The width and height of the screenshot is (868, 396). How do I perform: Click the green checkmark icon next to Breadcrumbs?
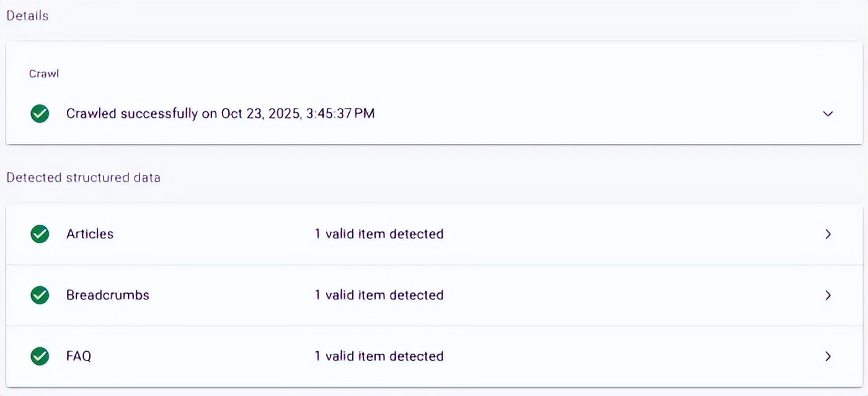coord(40,295)
